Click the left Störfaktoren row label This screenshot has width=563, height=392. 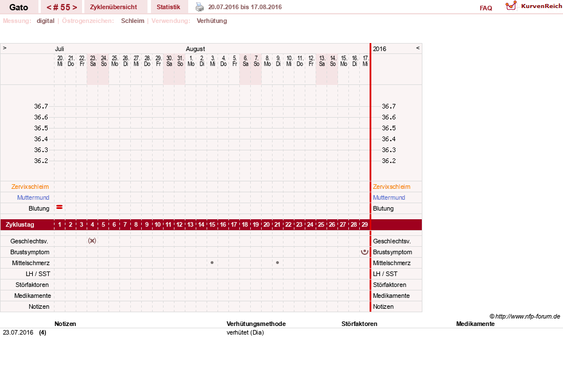pos(32,285)
